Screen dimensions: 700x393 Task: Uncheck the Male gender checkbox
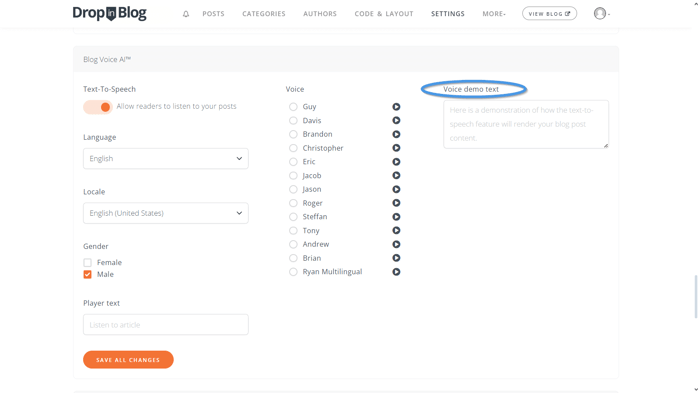(x=88, y=274)
